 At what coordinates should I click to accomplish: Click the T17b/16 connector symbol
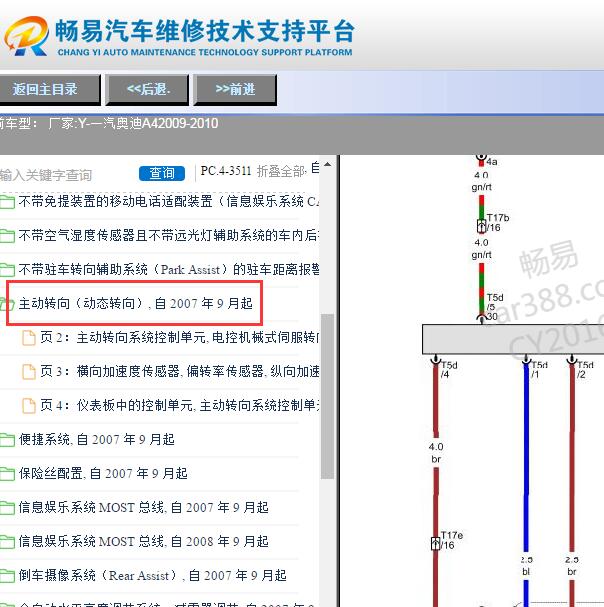click(x=481, y=226)
